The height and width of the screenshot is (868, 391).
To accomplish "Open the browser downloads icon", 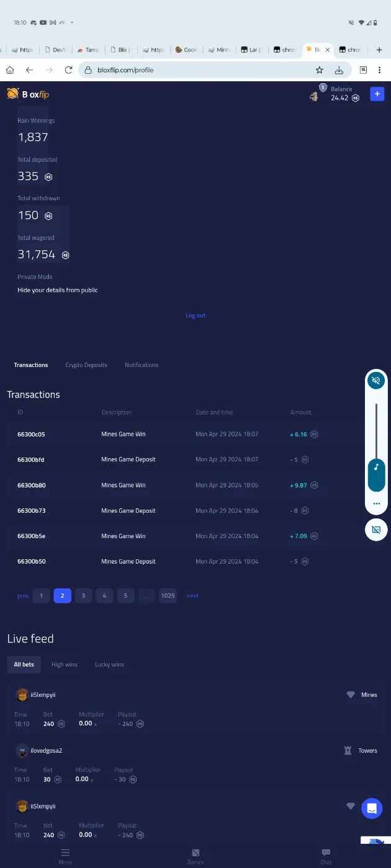I will tap(339, 70).
